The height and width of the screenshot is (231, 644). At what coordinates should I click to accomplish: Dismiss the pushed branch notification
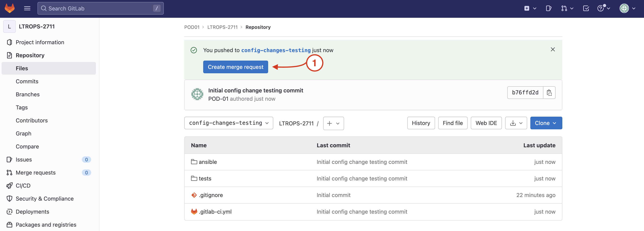[x=553, y=49]
